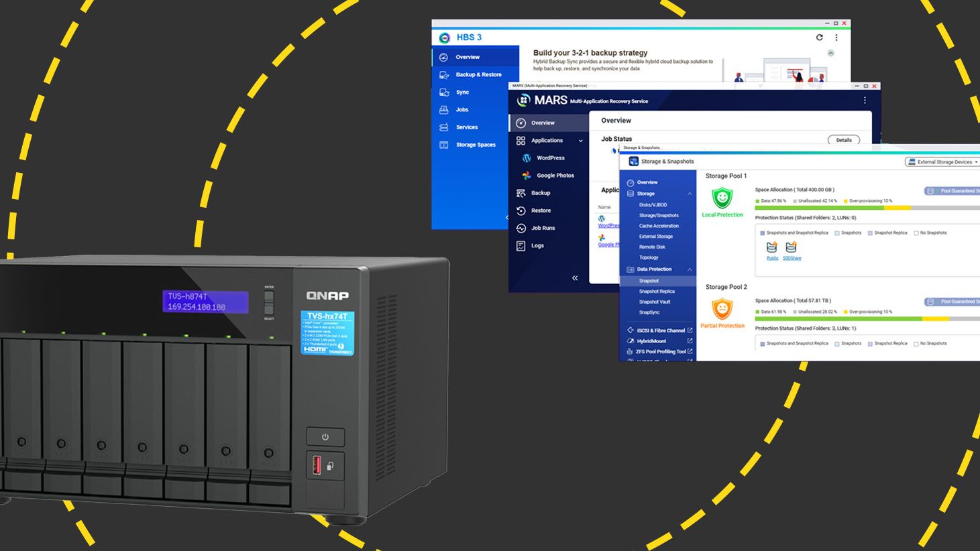Open Cache Acceleration in the Storage section

658,226
